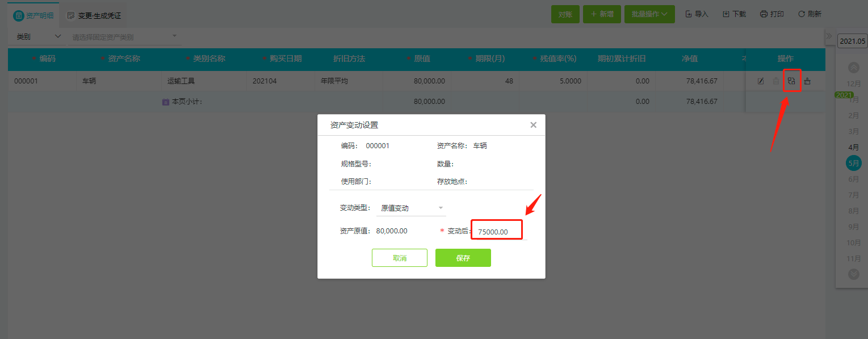Select the asset change (资产变动) icon
This screenshot has width=868, height=339.
[792, 81]
